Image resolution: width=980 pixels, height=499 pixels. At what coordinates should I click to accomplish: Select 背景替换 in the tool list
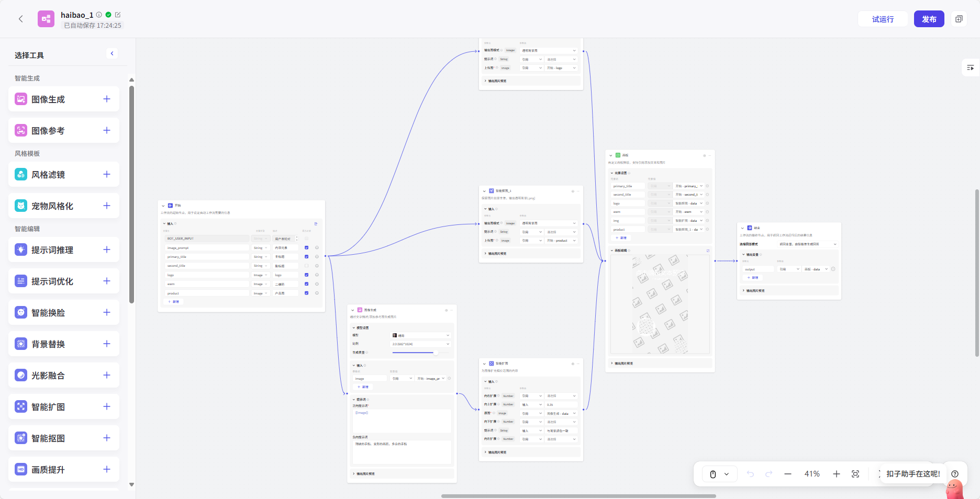click(48, 344)
